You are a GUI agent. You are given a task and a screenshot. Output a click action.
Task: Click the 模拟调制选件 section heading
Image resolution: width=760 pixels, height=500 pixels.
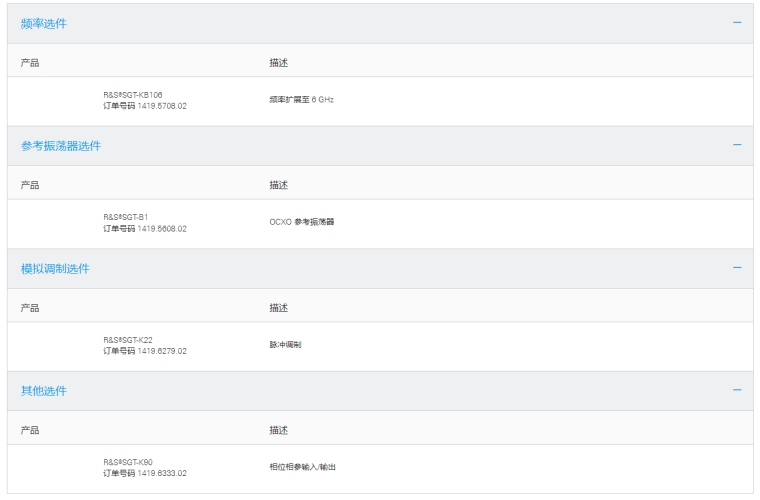point(55,269)
